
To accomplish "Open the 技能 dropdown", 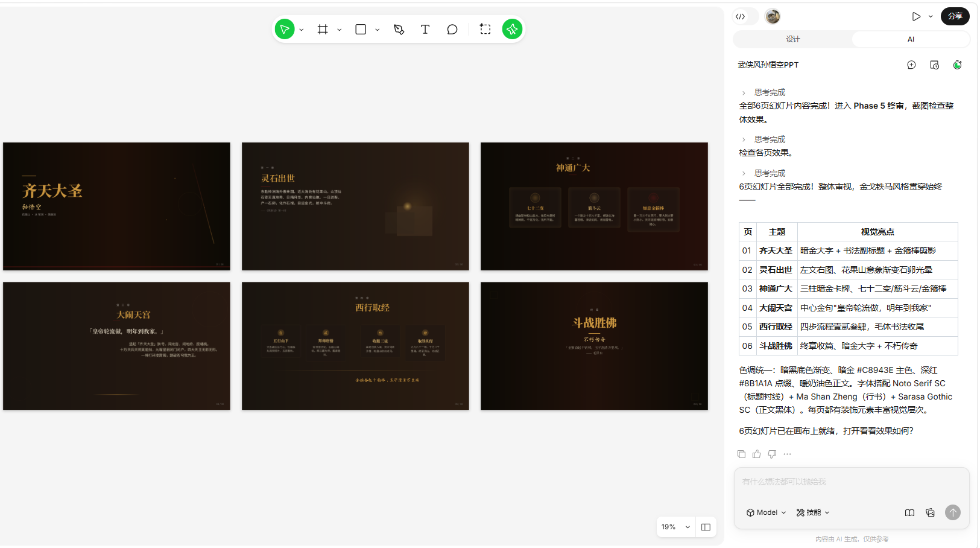I will coord(813,512).
